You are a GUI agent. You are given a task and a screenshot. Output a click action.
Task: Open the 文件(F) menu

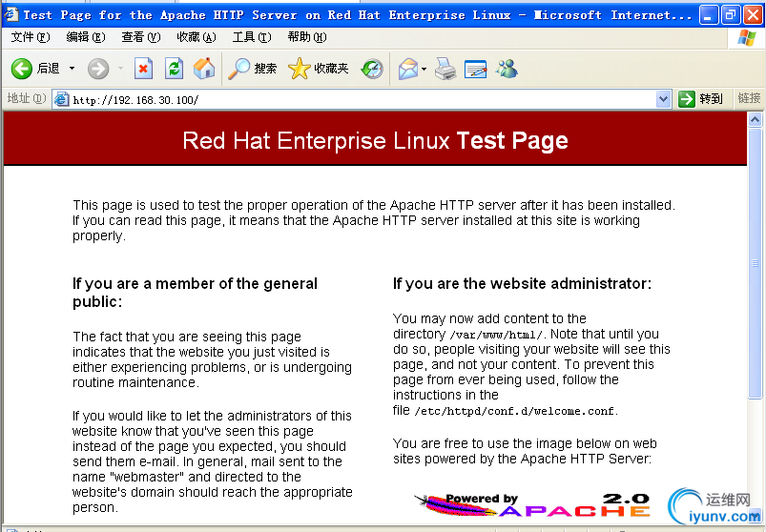(31, 37)
